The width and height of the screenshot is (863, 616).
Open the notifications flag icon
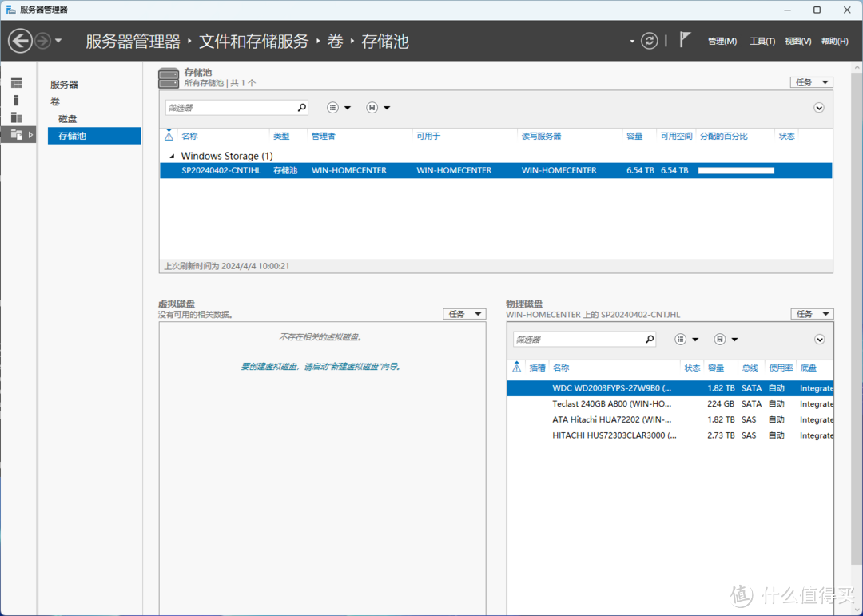(x=685, y=40)
